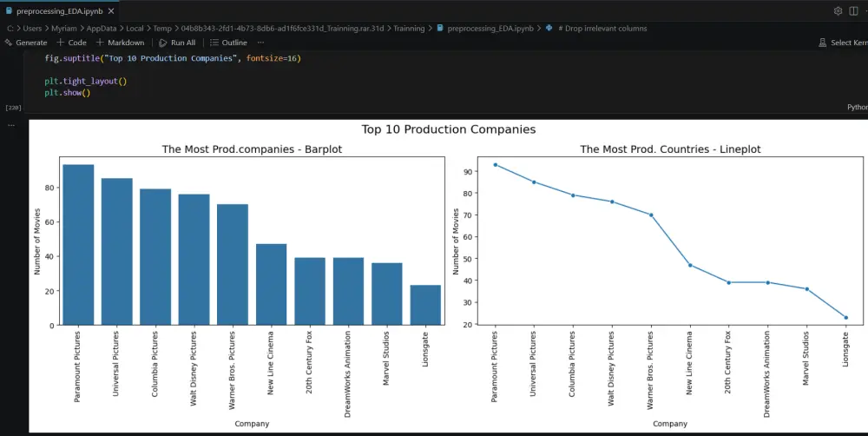Click the execution count [228] label
Image resolution: width=868 pixels, height=436 pixels.
[x=13, y=108]
